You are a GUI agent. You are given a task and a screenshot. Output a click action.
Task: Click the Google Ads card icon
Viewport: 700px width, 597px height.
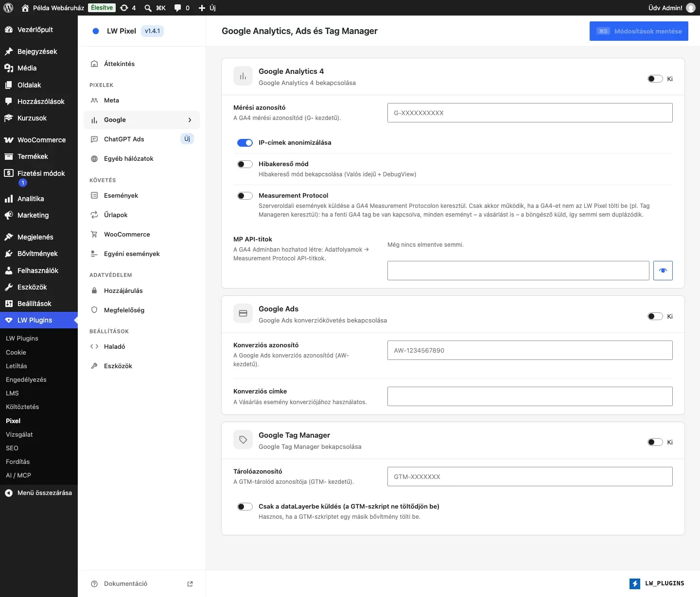[x=243, y=314]
